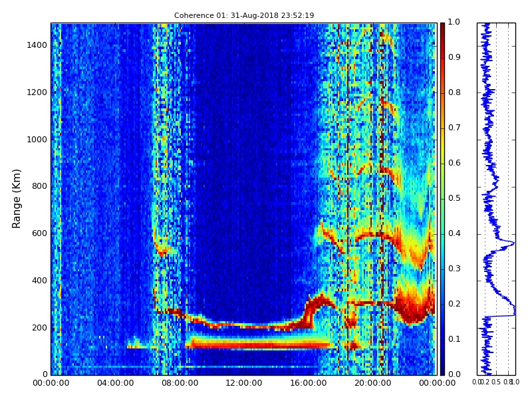Click the 0.3 colorbar tick label

click(454, 269)
